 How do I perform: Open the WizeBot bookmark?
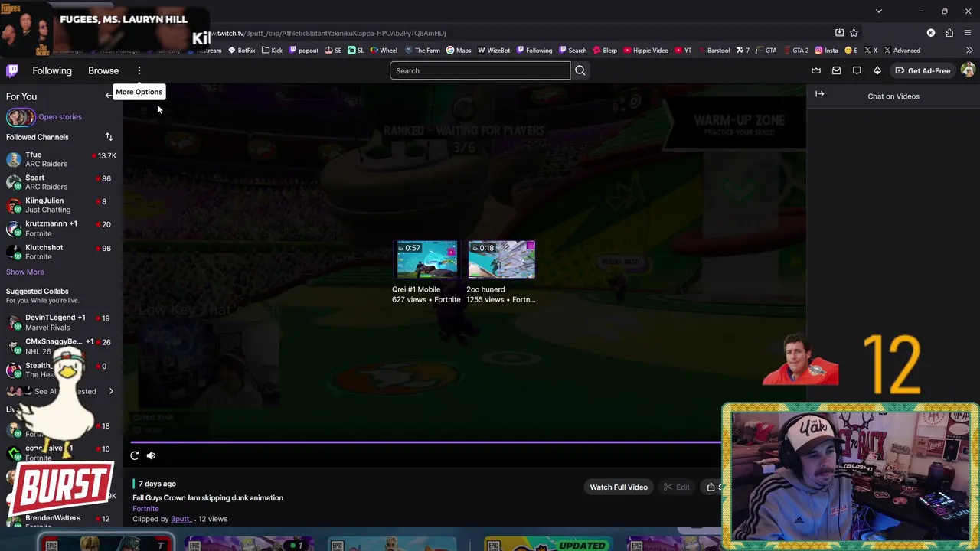(494, 51)
